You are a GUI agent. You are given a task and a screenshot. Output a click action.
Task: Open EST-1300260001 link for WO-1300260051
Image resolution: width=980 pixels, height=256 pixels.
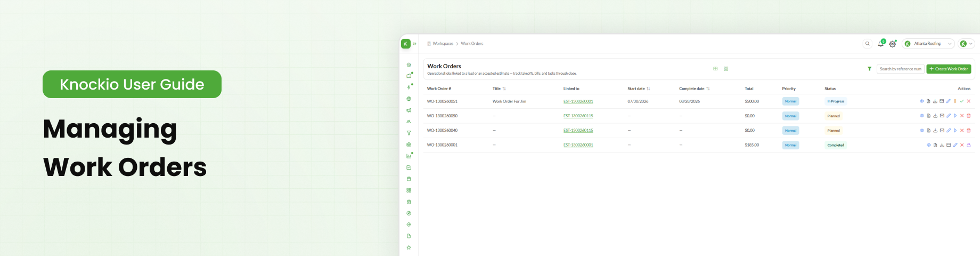tap(578, 101)
